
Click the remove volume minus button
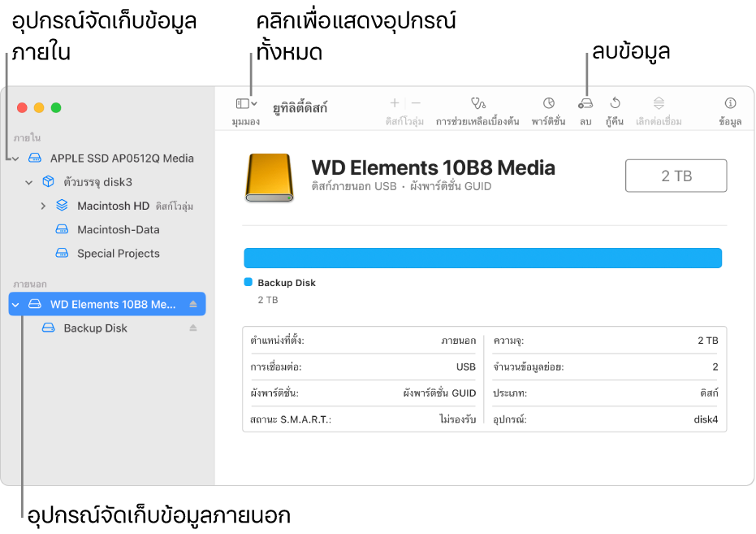416,102
